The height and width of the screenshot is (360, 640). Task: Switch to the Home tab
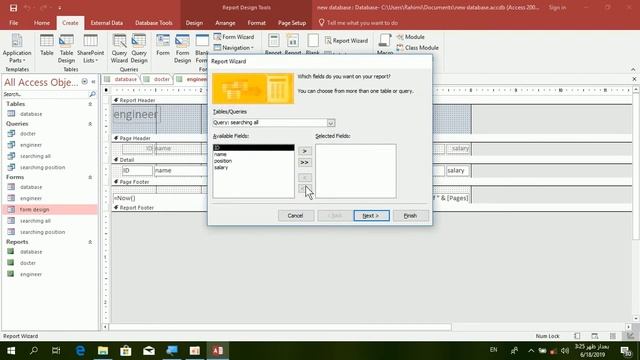tap(42, 23)
